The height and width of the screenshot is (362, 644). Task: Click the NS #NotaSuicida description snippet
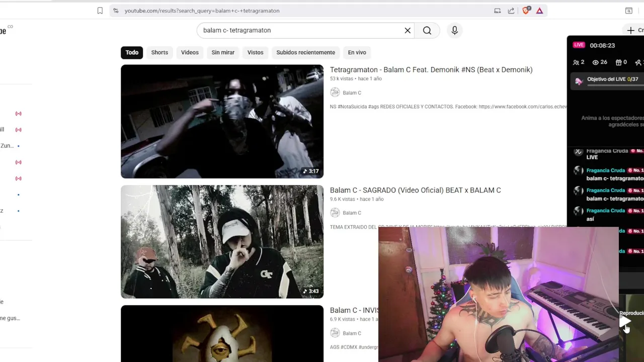pyautogui.click(x=448, y=107)
